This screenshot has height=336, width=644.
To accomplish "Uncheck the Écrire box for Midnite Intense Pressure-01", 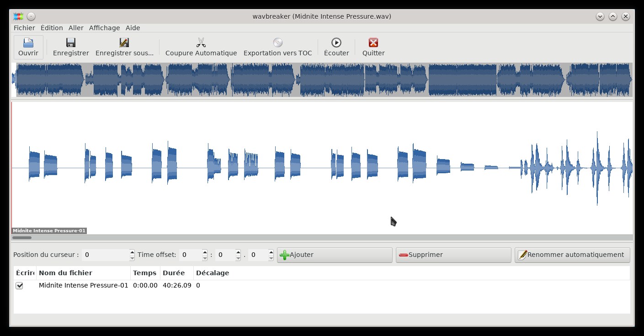I will 19,286.
